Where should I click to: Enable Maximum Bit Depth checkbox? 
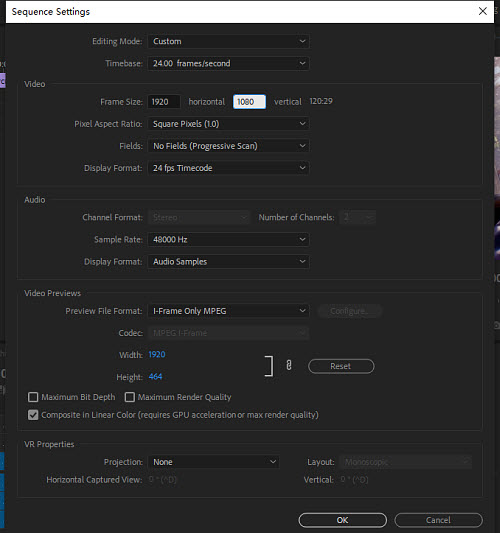tap(33, 397)
